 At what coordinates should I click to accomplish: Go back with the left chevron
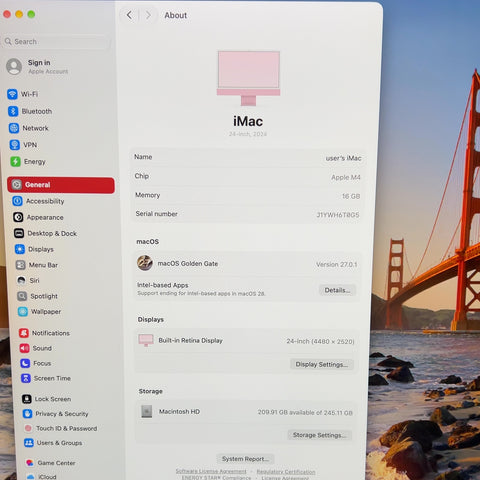[129, 15]
